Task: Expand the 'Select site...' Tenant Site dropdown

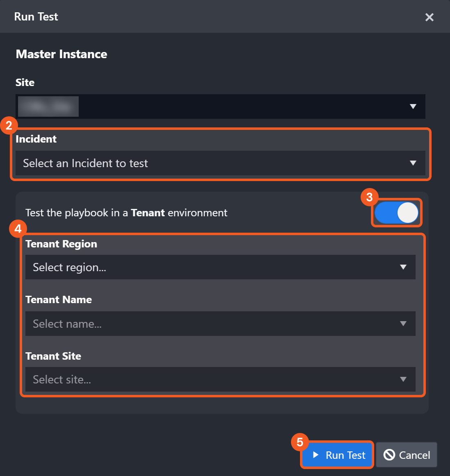Action: pyautogui.click(x=213, y=379)
